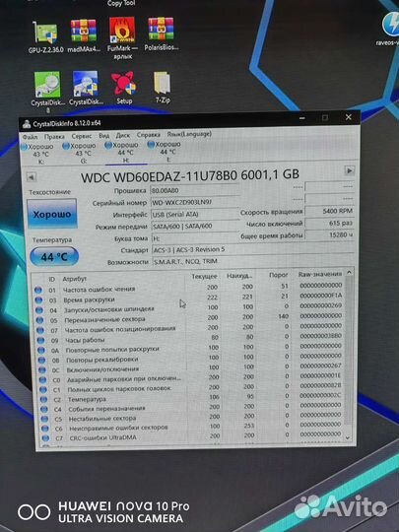399x532 pixels.
Task: Open the Файл menu
Action: pos(31,137)
